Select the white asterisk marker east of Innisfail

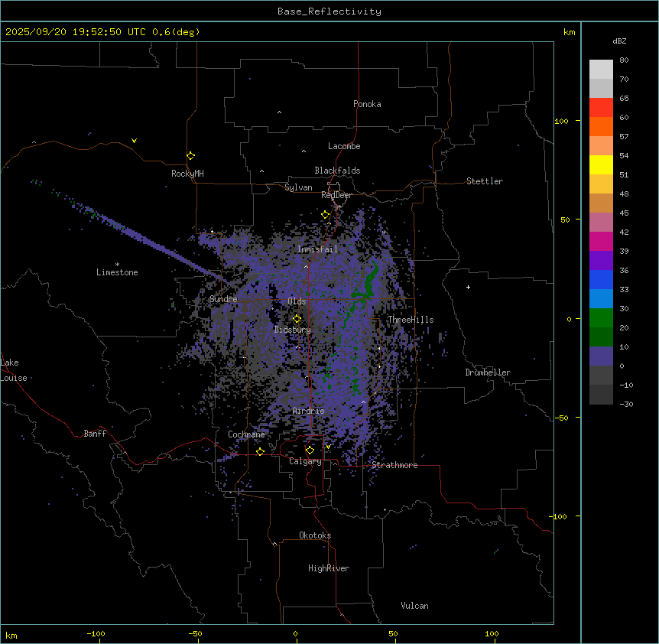pyautogui.click(x=384, y=233)
